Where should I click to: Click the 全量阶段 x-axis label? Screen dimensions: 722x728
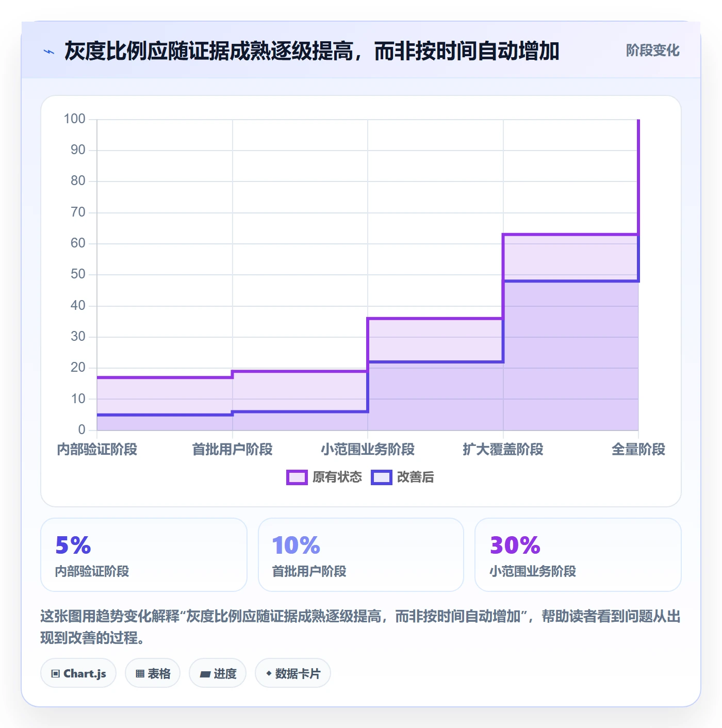click(x=638, y=450)
